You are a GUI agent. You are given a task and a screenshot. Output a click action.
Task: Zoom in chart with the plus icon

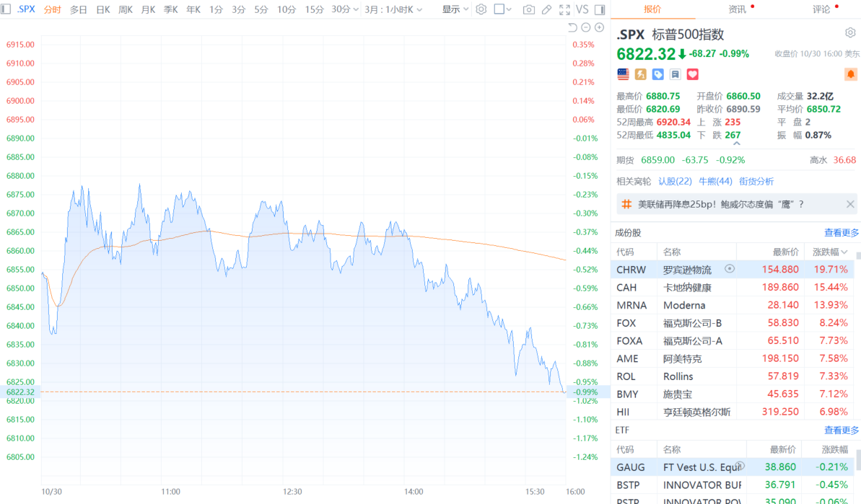[599, 27]
